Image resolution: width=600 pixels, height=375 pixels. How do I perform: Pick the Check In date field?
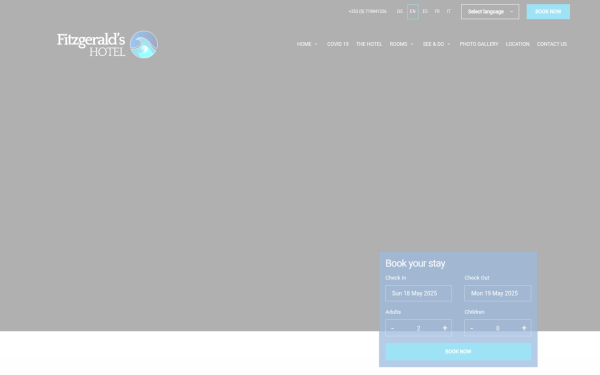[418, 293]
